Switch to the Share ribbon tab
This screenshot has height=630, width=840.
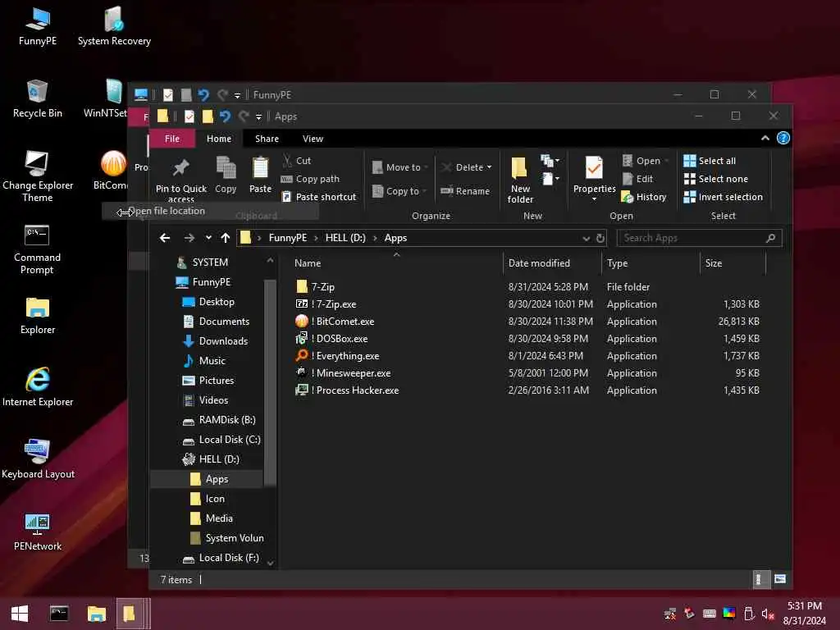(267, 139)
